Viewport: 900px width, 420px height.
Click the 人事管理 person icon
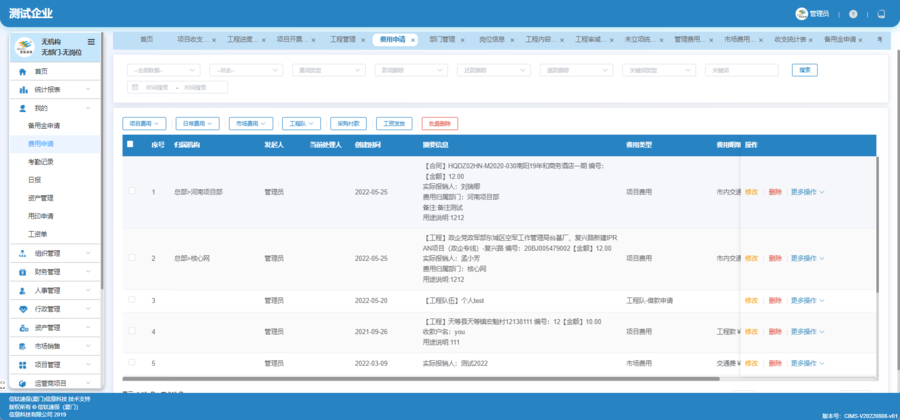pyautogui.click(x=23, y=291)
